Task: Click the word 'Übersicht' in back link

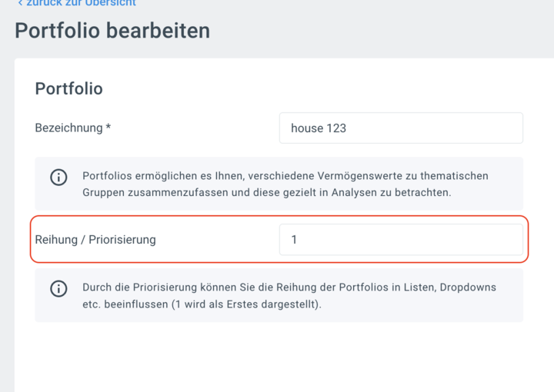Action: pos(111,3)
